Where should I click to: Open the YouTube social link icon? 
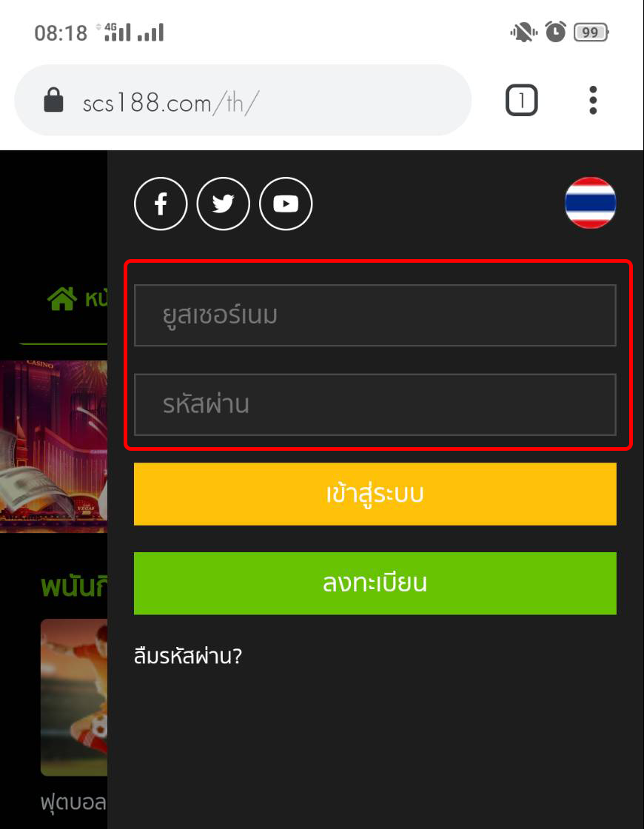click(286, 204)
